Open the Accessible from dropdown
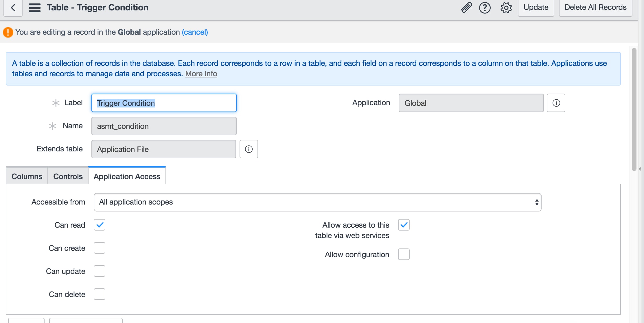Screen dimensions: 644x323 tap(317, 202)
